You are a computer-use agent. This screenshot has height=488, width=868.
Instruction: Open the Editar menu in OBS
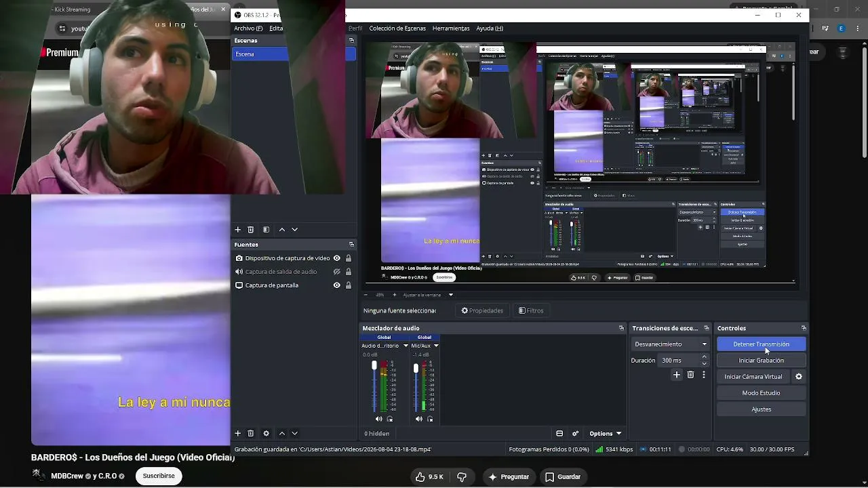point(276,28)
